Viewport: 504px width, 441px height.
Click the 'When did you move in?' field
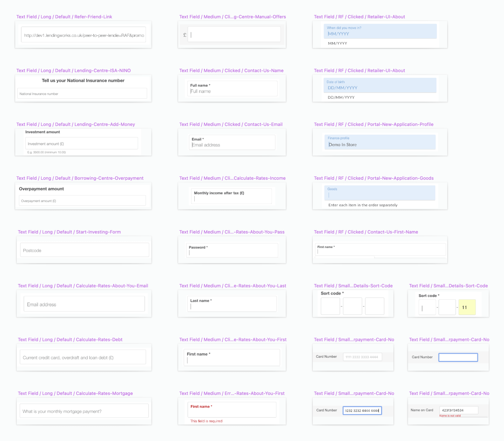(380, 31)
